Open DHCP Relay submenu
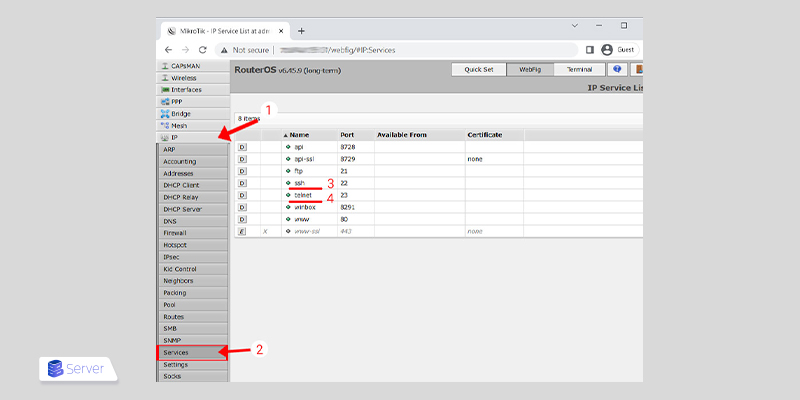Viewport: 800px width, 400px height. [x=193, y=197]
